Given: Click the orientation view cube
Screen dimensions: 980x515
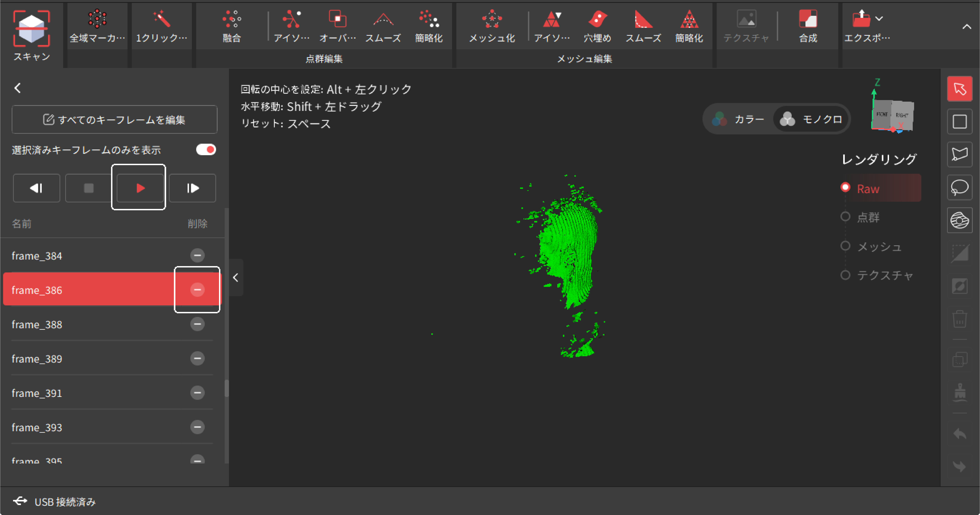Looking at the screenshot, I should pyautogui.click(x=892, y=115).
